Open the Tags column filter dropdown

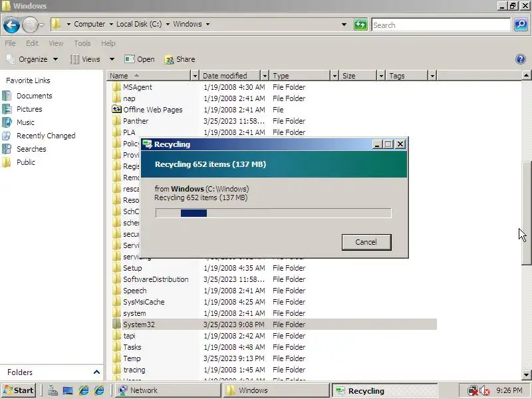[x=432, y=76]
